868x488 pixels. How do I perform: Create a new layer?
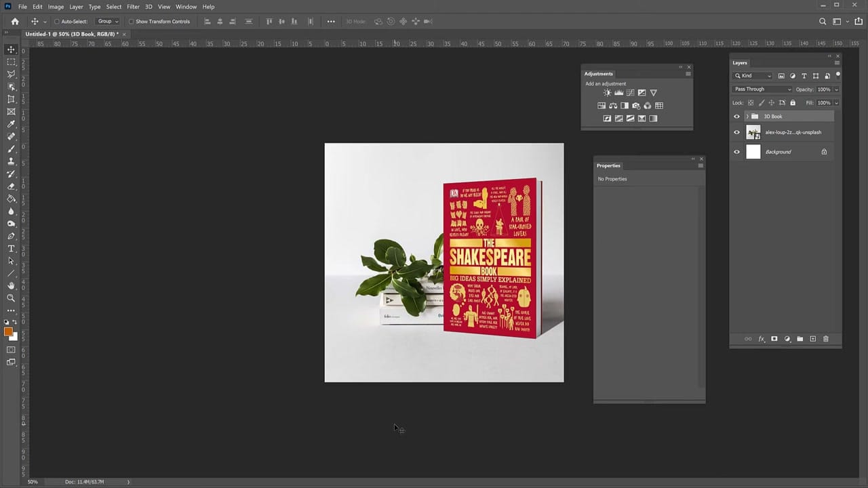pos(812,338)
